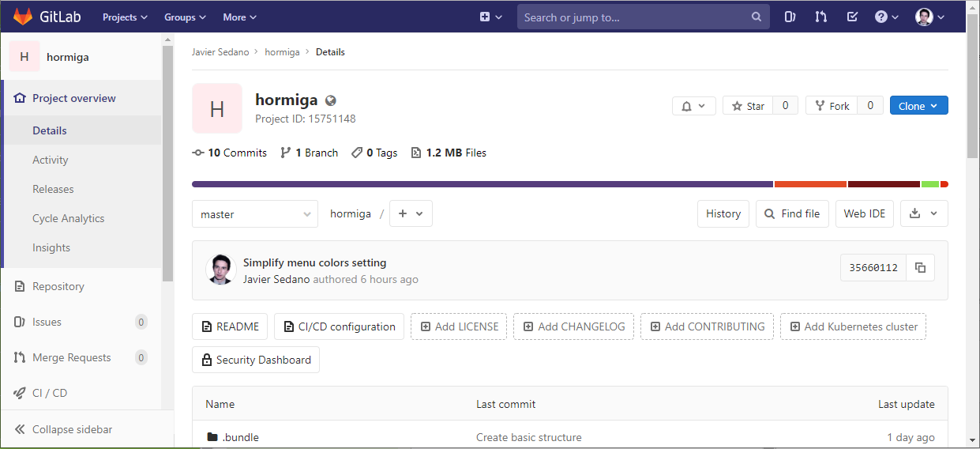
Task: Open the .bundle folder
Action: [x=240, y=437]
